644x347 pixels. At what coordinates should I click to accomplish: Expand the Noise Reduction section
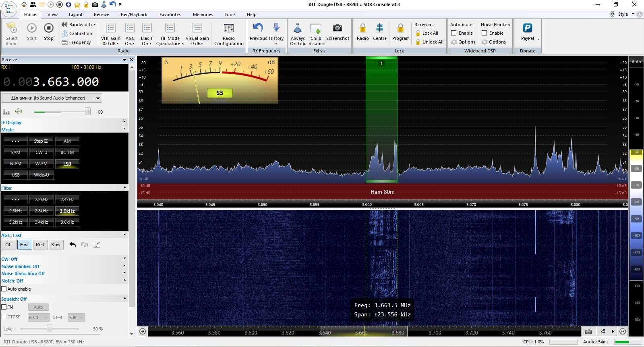coord(124,273)
